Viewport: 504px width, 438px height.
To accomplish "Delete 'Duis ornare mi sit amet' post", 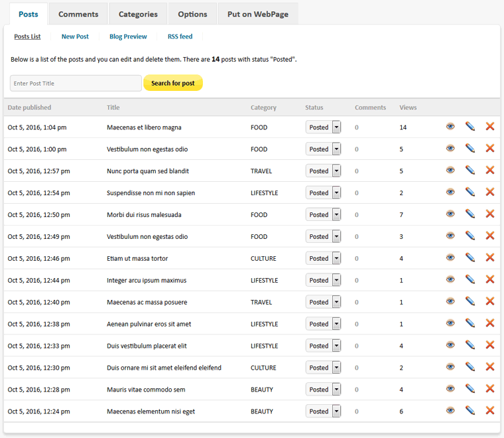I will pyautogui.click(x=490, y=367).
